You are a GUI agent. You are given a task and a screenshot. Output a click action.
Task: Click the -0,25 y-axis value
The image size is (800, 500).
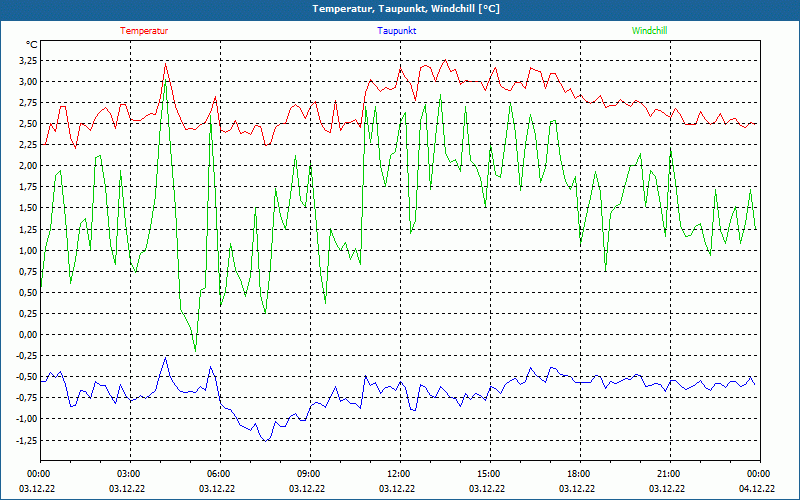(28, 356)
